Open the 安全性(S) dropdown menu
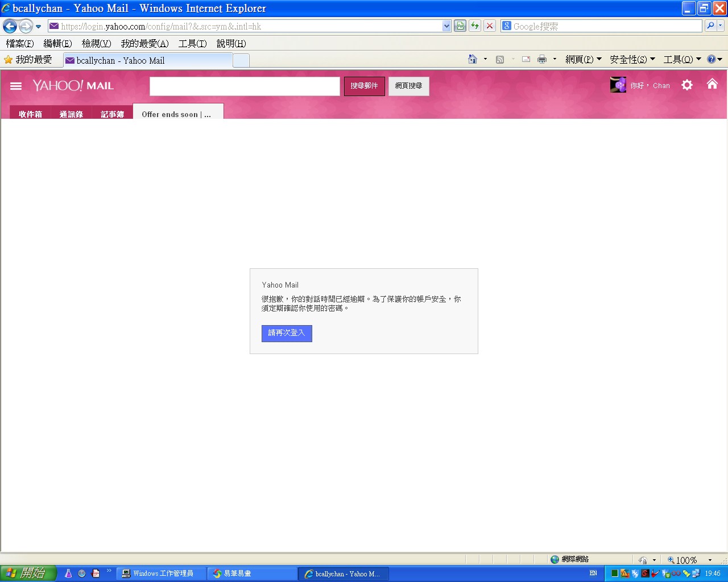The image size is (728, 582). pos(632,59)
